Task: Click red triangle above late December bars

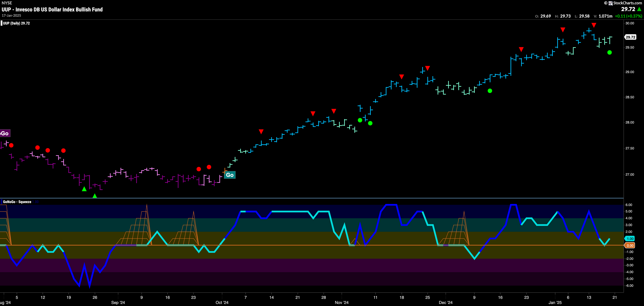Action: tap(521, 49)
